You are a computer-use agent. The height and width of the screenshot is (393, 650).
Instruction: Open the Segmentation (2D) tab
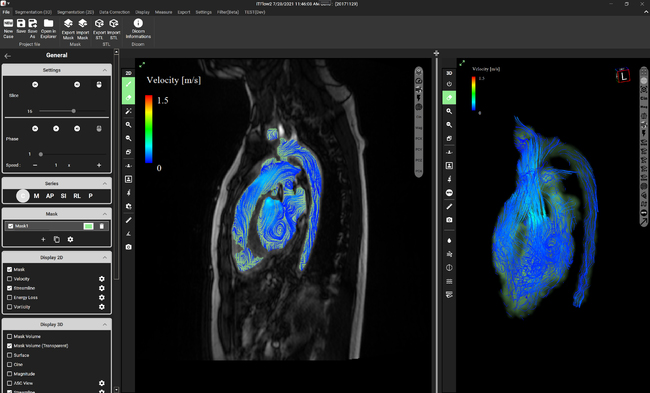[76, 12]
